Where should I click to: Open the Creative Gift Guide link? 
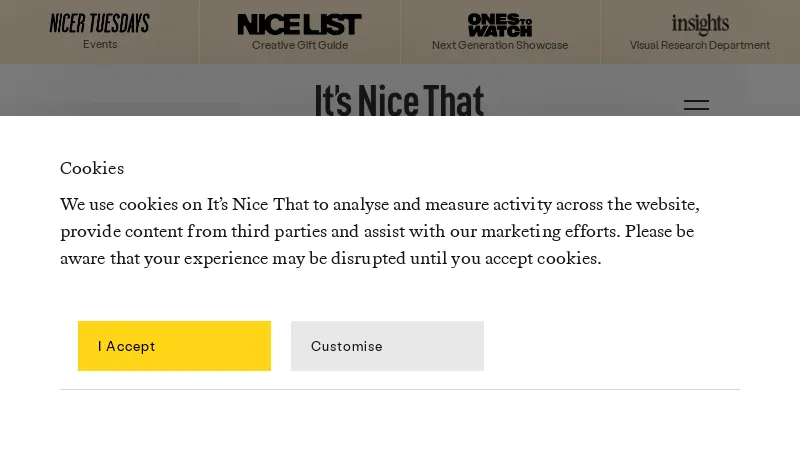coord(300,45)
